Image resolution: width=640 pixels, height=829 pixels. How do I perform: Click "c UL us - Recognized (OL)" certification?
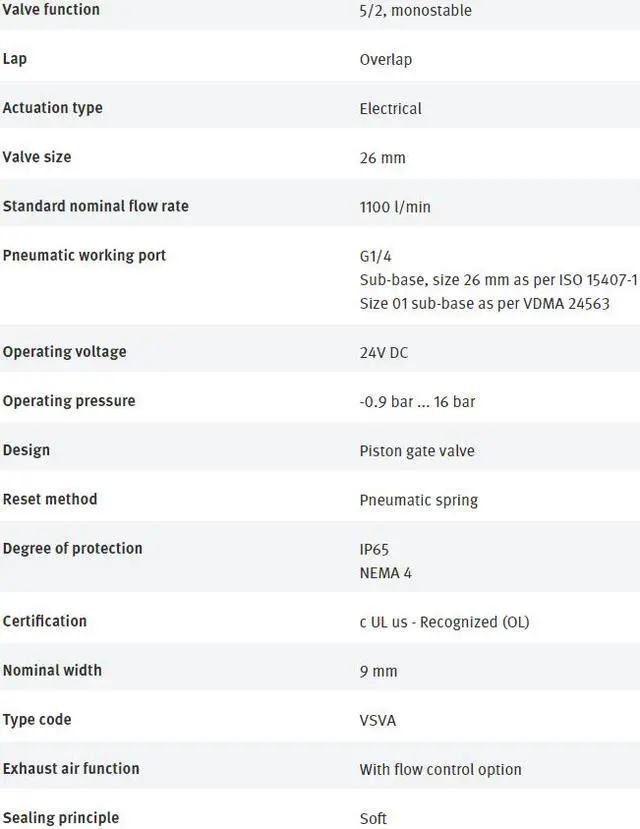point(444,622)
